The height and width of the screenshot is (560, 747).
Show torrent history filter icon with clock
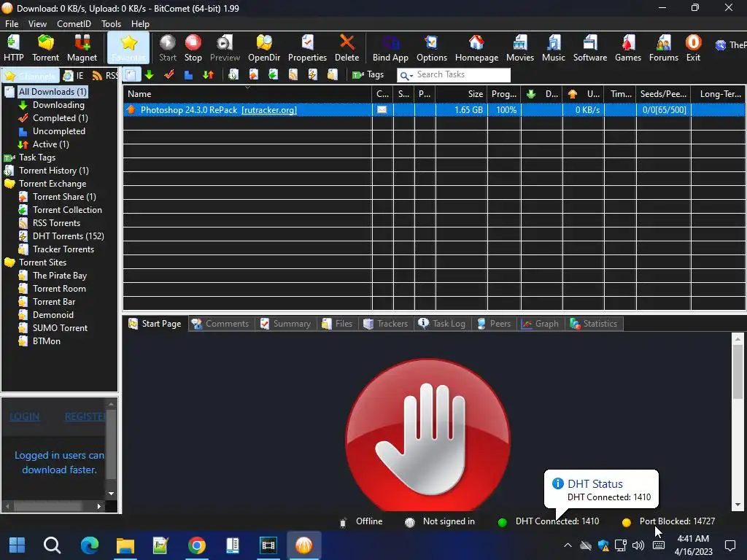[233, 75]
